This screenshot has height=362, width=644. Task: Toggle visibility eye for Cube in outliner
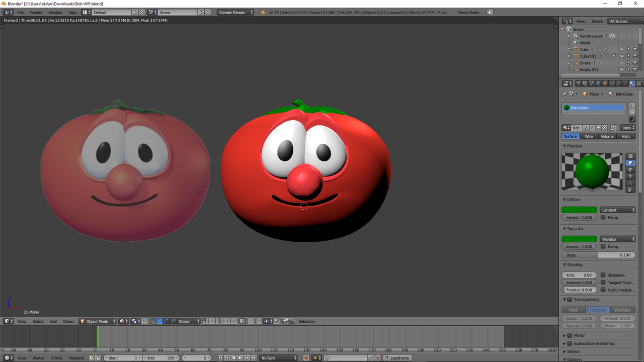point(621,49)
